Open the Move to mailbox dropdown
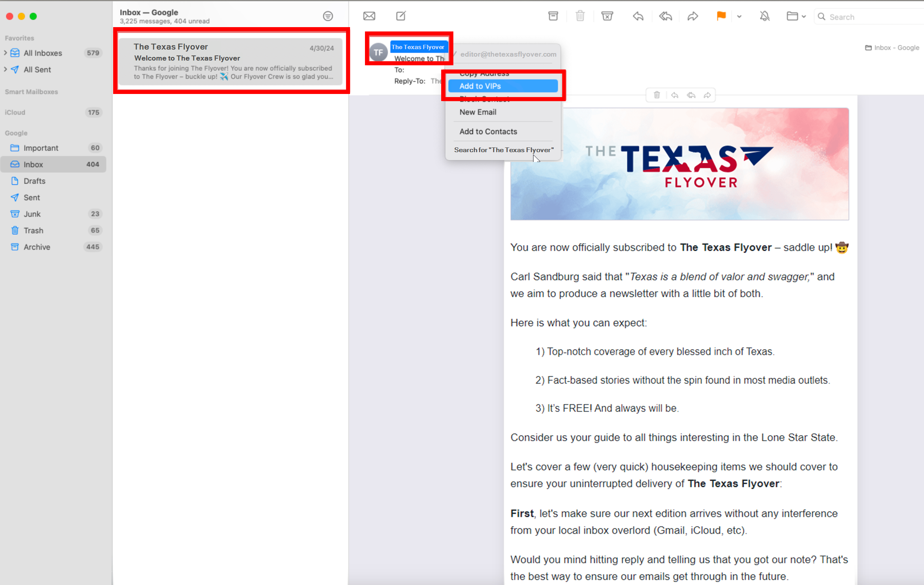 [796, 16]
